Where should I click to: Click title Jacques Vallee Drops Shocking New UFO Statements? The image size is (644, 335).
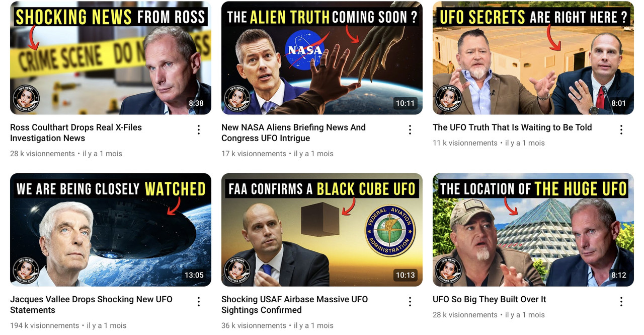coord(91,305)
